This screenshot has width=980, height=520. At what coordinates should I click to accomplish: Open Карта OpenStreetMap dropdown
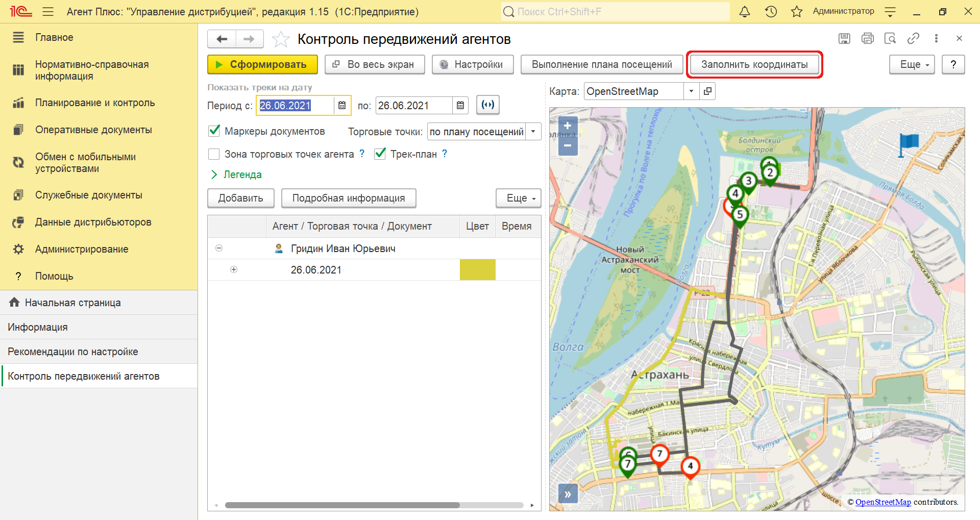(x=691, y=91)
